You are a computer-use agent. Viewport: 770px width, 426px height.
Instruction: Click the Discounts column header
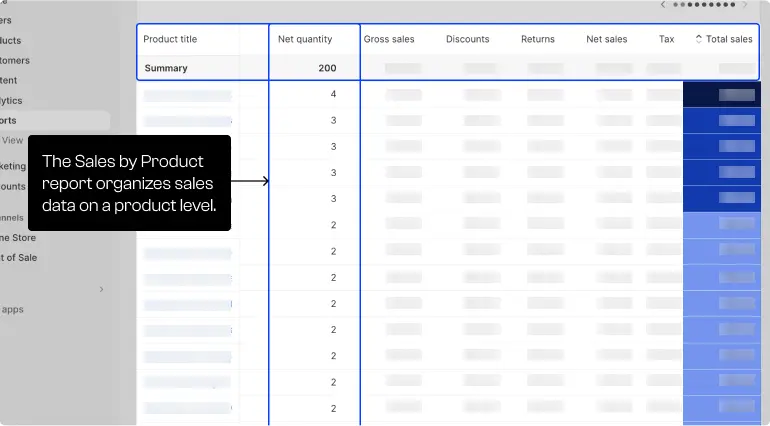point(468,39)
